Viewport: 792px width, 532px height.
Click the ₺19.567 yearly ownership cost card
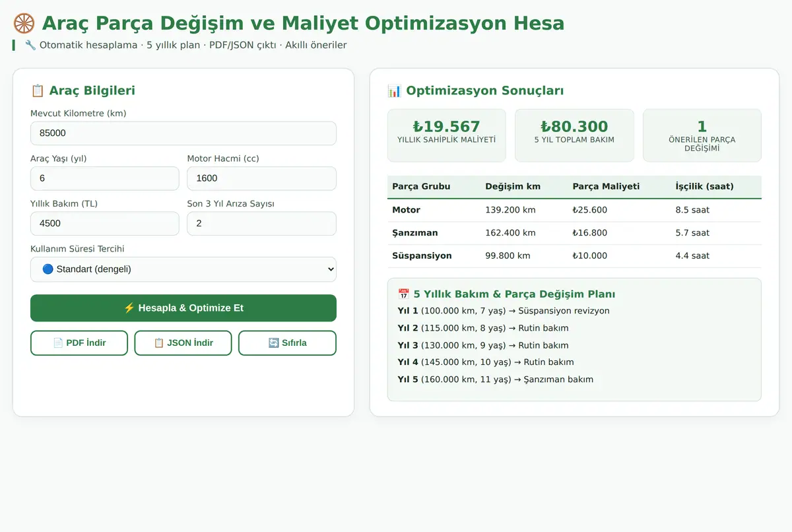tap(446, 135)
